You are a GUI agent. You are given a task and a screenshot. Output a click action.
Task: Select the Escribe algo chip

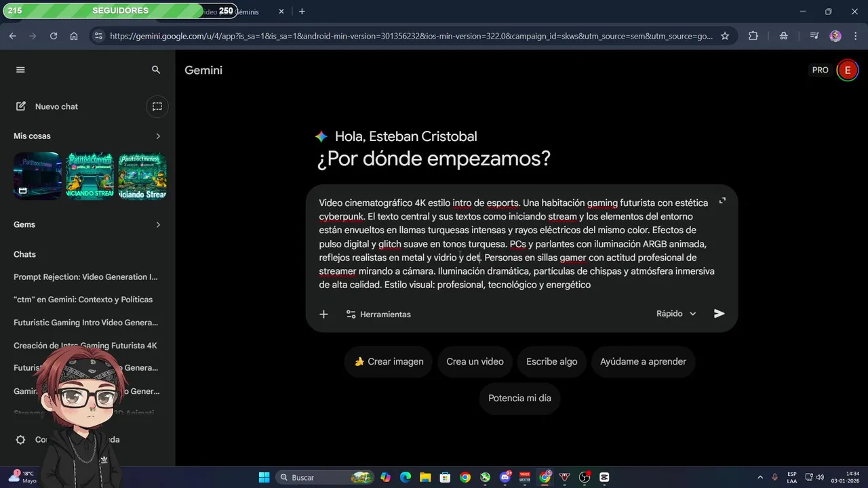(552, 362)
